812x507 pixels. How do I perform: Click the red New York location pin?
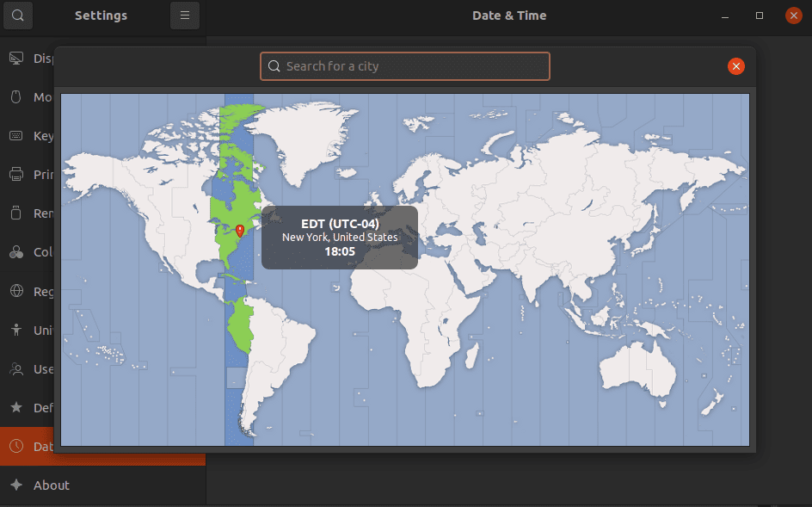point(240,230)
